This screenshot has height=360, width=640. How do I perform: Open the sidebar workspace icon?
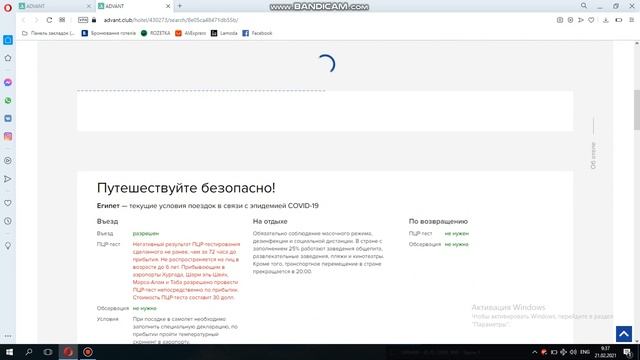pyautogui.click(x=8, y=40)
